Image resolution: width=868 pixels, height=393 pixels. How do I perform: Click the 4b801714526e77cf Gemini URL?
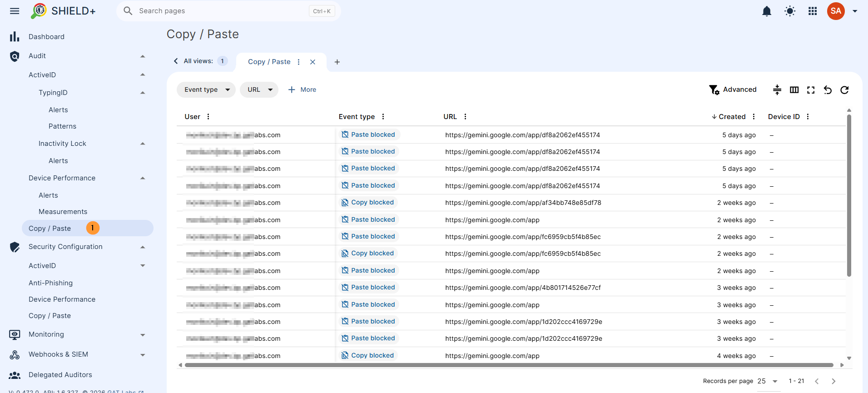523,288
